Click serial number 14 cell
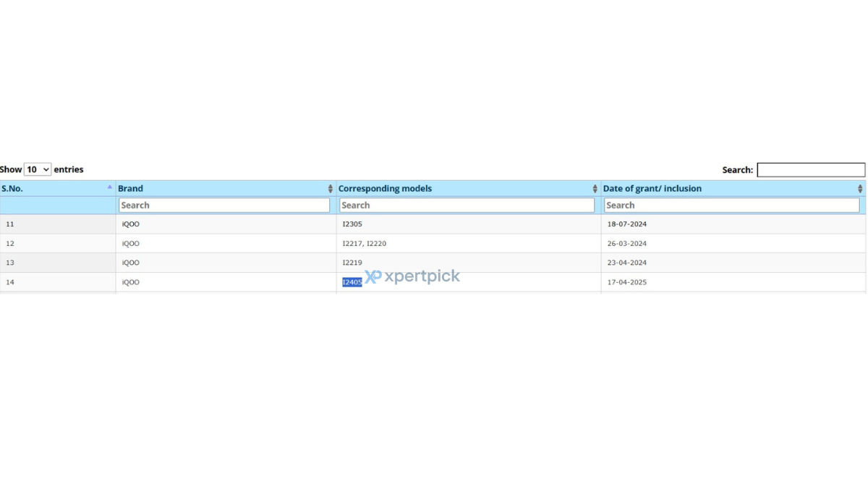Viewport: 868px width, 492px height. click(x=58, y=282)
